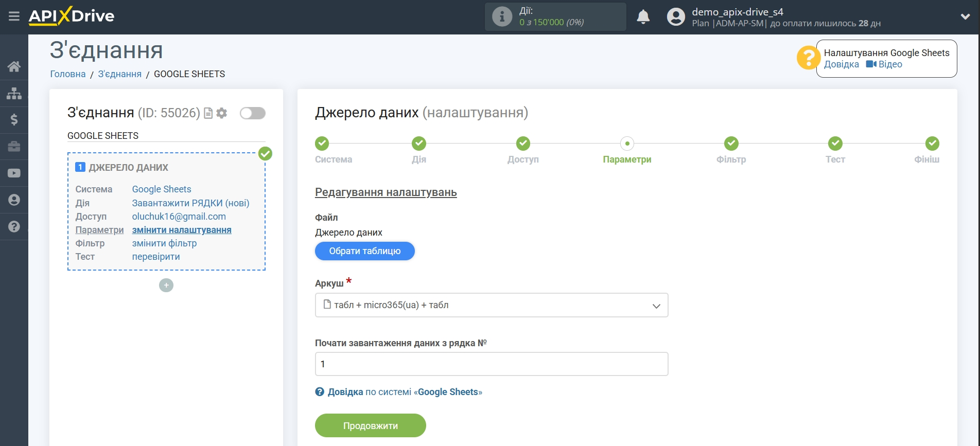Go to the Фініш step

point(932,144)
